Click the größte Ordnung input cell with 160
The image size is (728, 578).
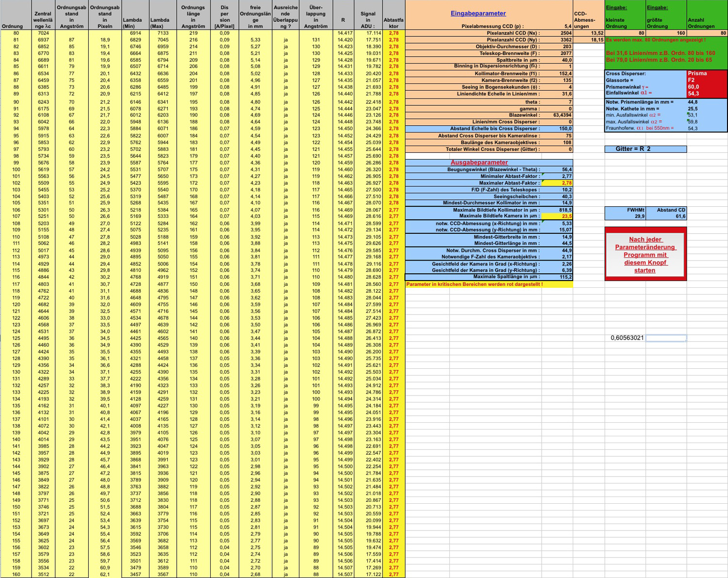(x=666, y=33)
